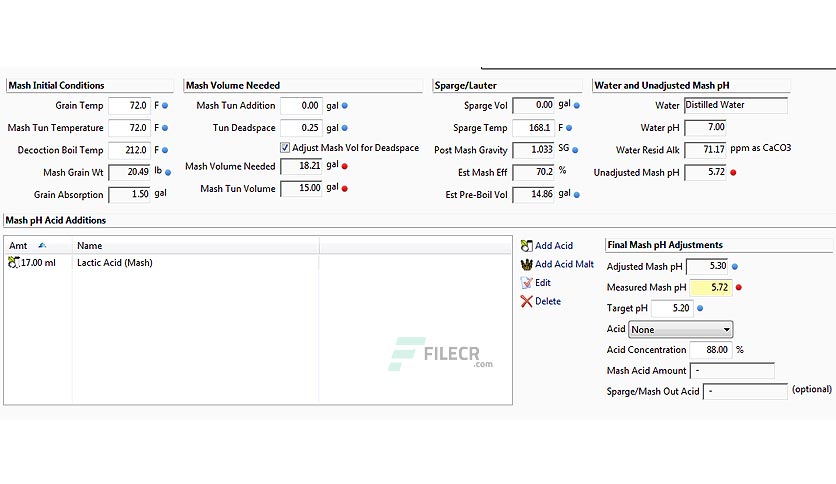Click the red dot beside Measured Mash pH
This screenshot has width=836, height=484.
click(738, 287)
